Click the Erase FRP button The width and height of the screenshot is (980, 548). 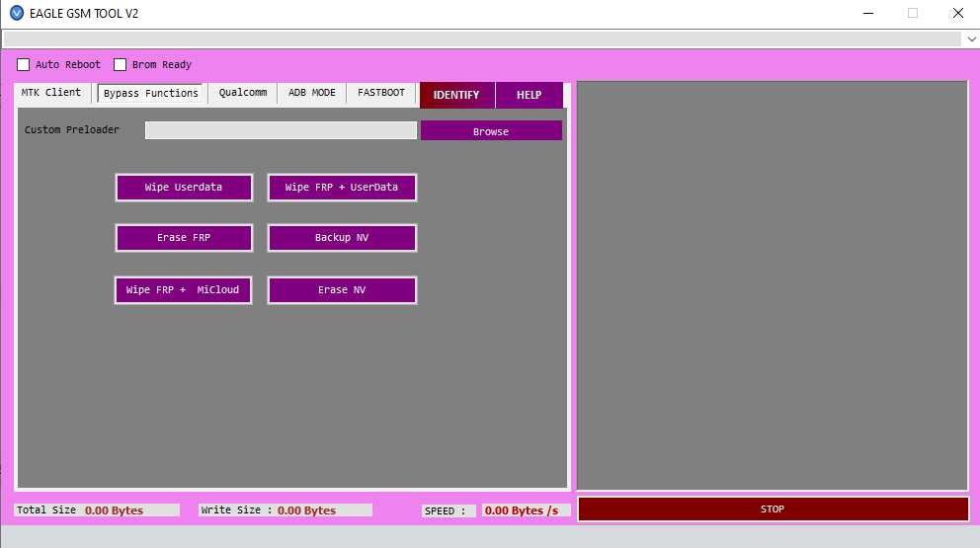click(x=184, y=238)
